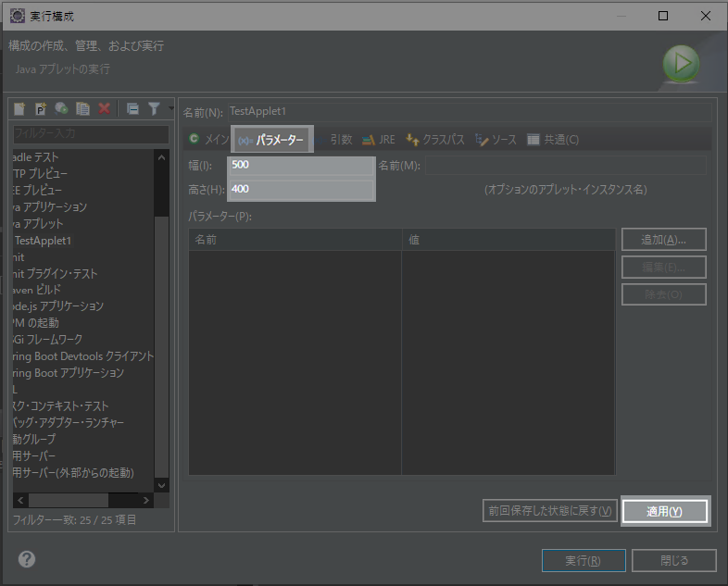Viewport: 728px width, 586px height.
Task: Click the フィルター入力 filter text box
Action: tap(91, 134)
